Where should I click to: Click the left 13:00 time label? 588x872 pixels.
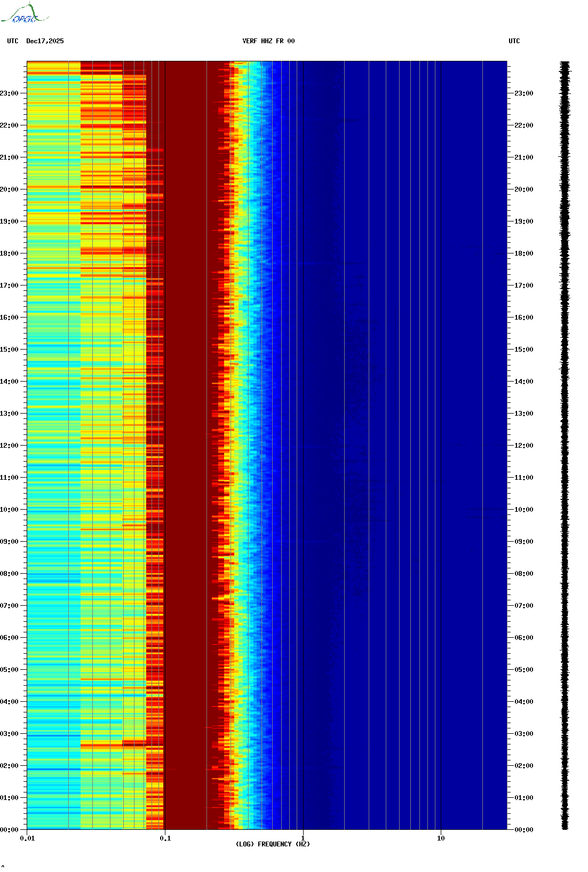9,414
